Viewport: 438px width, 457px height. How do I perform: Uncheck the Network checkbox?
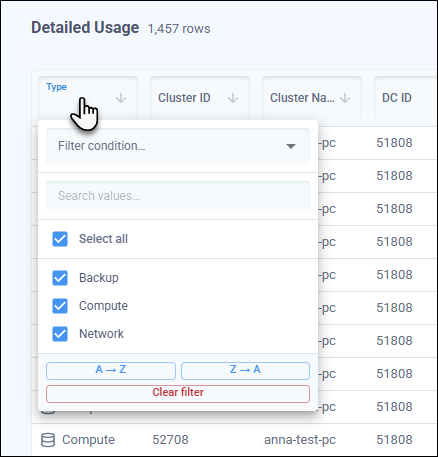click(60, 334)
